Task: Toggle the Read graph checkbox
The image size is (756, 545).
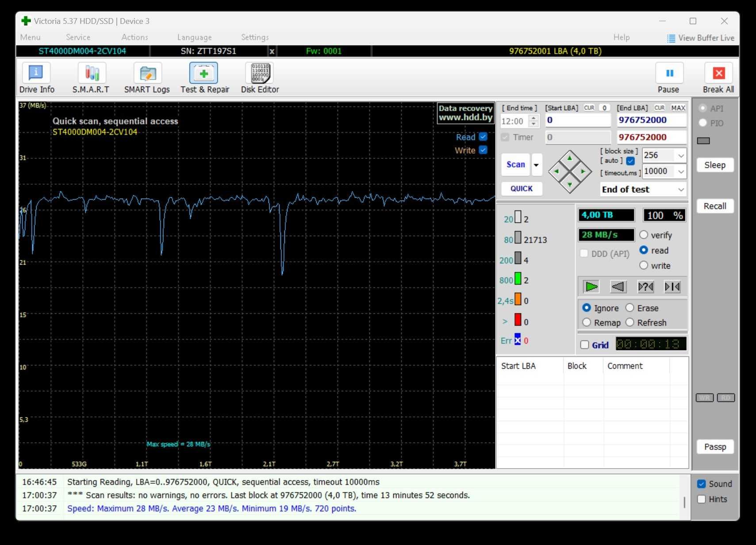Action: [483, 137]
